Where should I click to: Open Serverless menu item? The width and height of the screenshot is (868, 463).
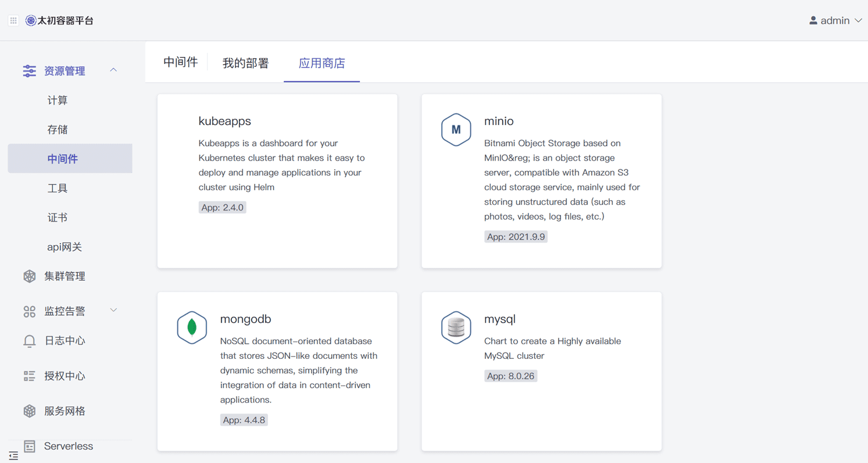(69, 446)
